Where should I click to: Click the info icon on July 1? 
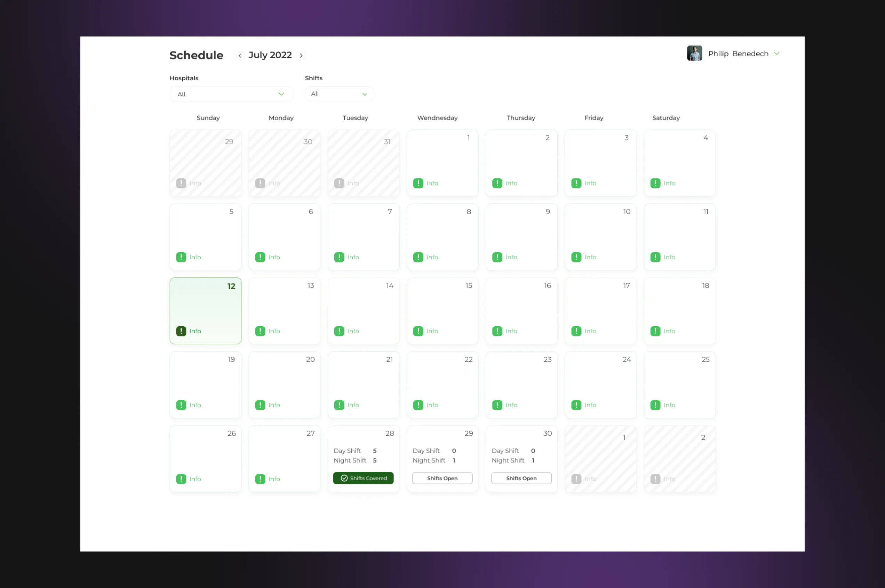point(418,183)
